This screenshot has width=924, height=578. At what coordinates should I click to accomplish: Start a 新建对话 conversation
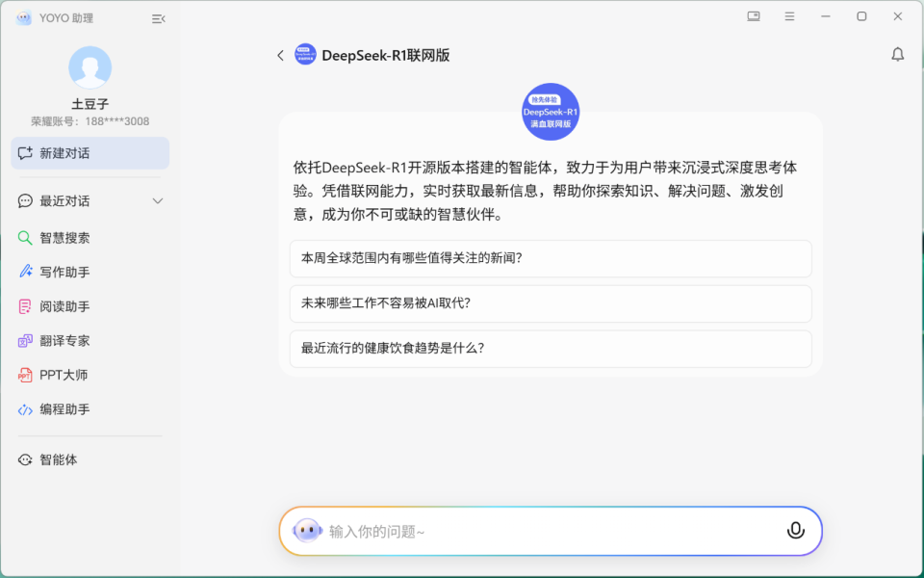tap(90, 153)
